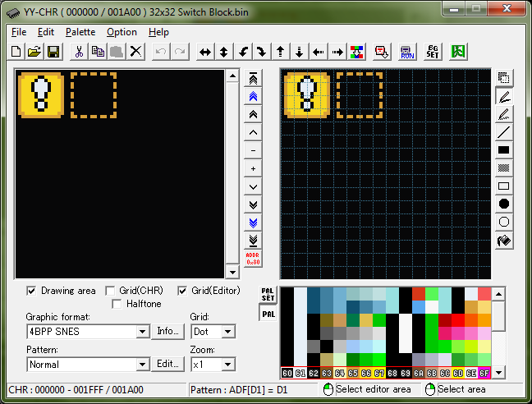The image size is (532, 404).
Task: Enable the Grid(CHR) checkbox
Action: click(x=110, y=291)
